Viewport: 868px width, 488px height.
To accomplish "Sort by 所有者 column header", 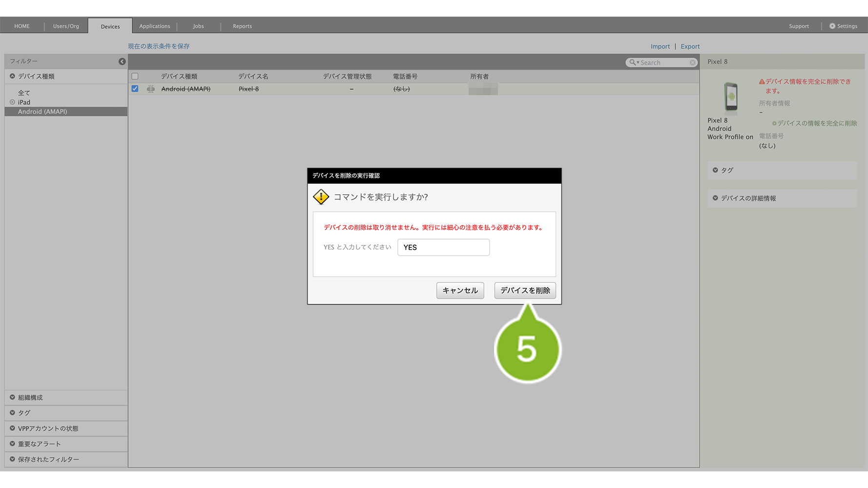I will (479, 77).
